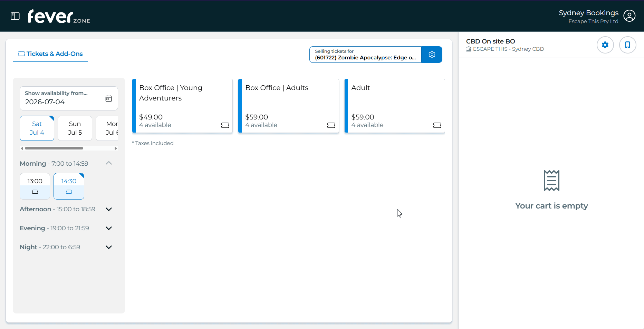Click the CBD On site BO title

[490, 41]
